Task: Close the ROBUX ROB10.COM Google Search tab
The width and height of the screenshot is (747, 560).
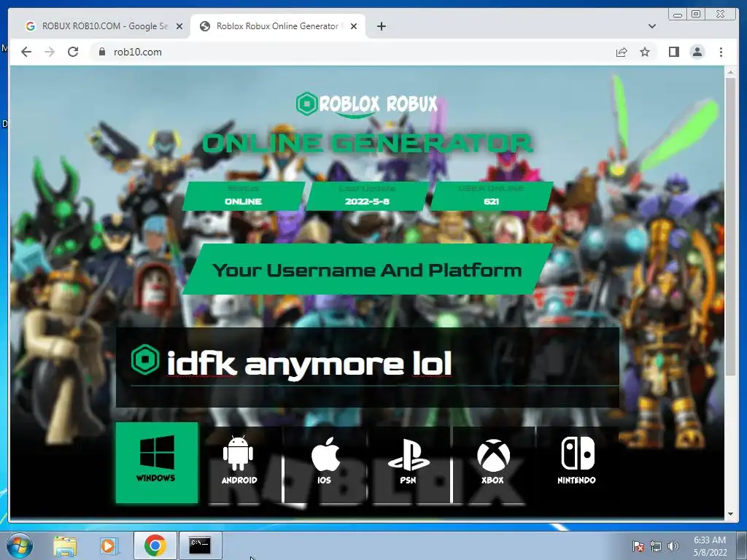Action: pos(179,26)
